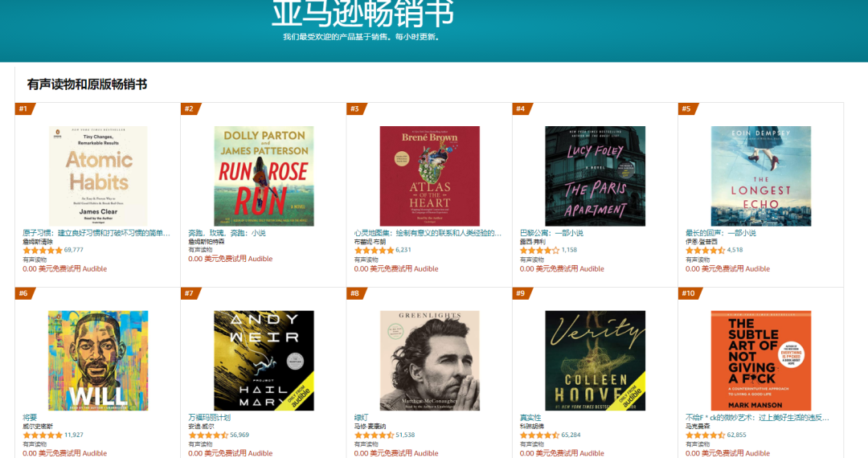Image resolution: width=868 pixels, height=458 pixels.
Task: Open the Atomic Habits book cover
Action: [98, 176]
